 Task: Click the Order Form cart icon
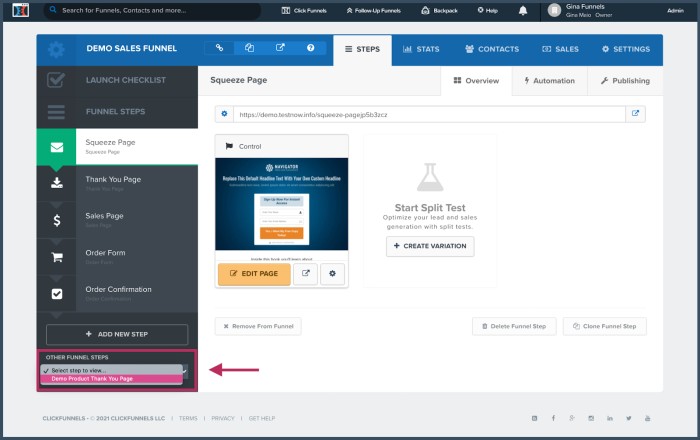57,257
